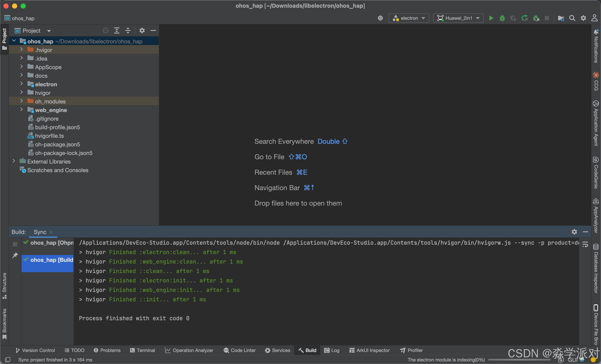Open the Terminal tool window
This screenshot has width=601, height=364.
[143, 350]
